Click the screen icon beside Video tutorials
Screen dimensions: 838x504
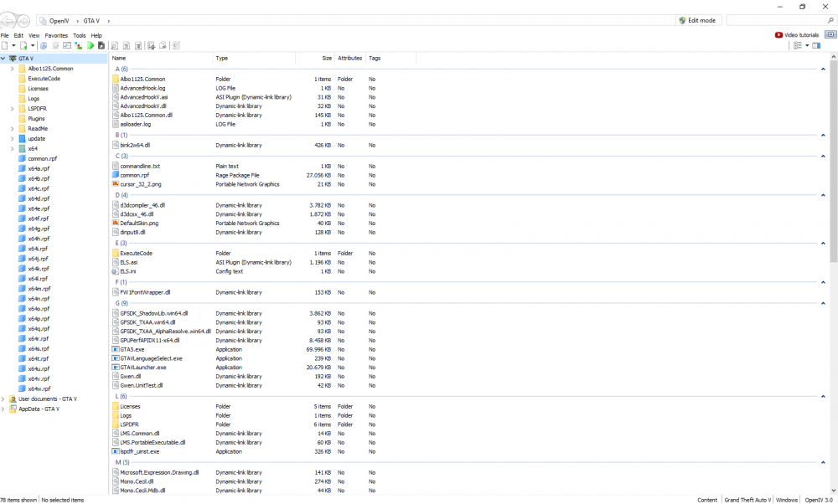tap(830, 34)
